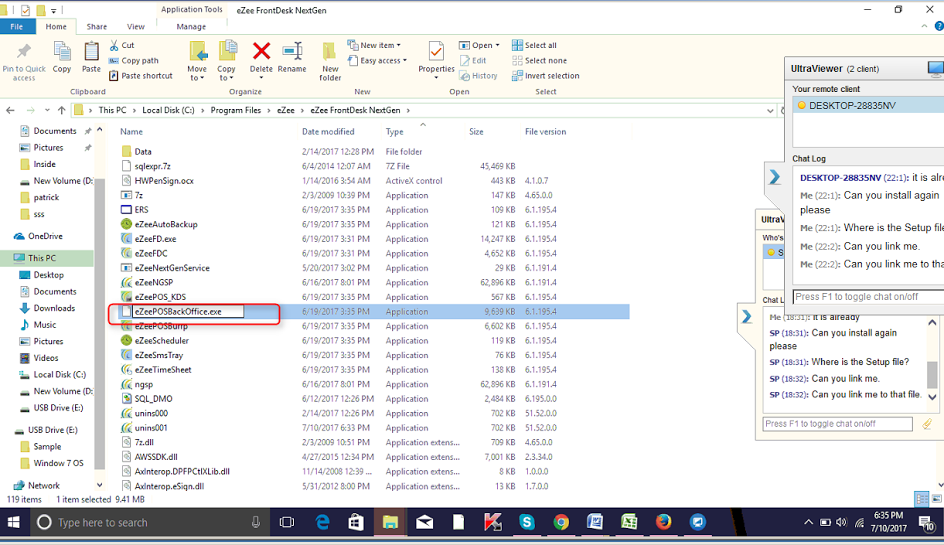944x545 pixels.
Task: Click Program Files in address breadcrumb
Action: (235, 110)
